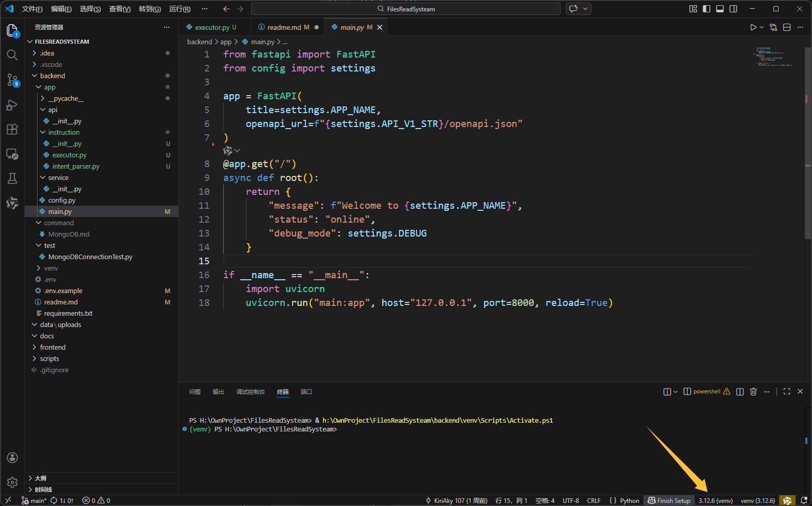Open the Source Control view

coord(12,80)
